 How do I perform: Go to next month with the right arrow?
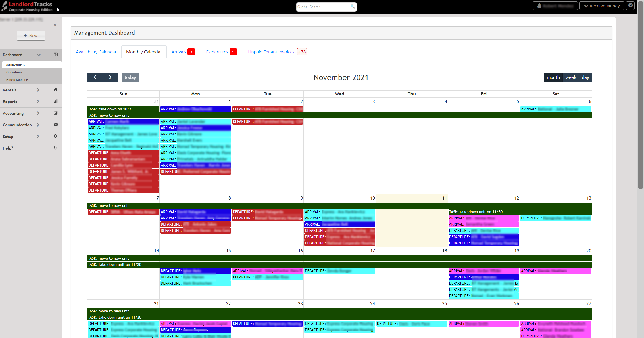click(x=111, y=77)
